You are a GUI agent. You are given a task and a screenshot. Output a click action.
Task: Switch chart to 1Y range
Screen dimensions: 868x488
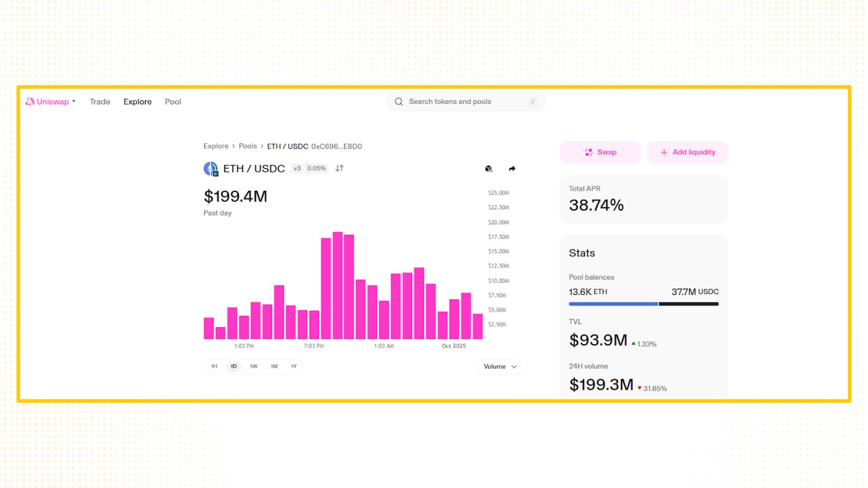294,366
